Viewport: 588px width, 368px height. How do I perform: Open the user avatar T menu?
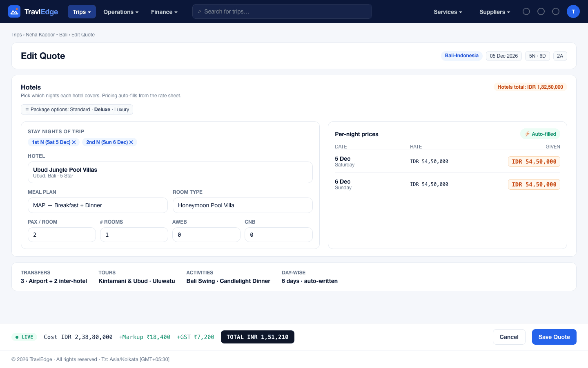(573, 11)
